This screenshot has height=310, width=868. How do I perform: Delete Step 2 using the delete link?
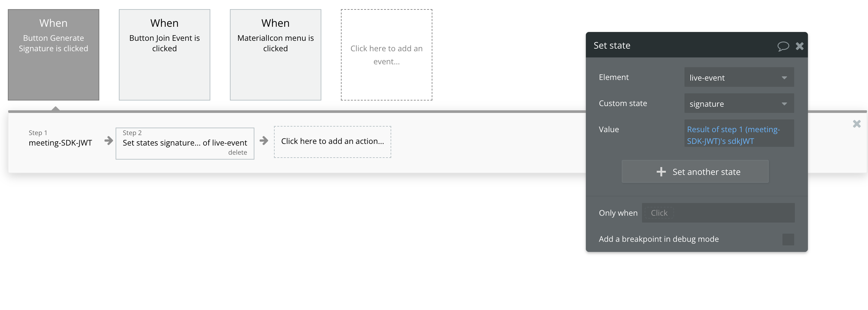pyautogui.click(x=237, y=152)
